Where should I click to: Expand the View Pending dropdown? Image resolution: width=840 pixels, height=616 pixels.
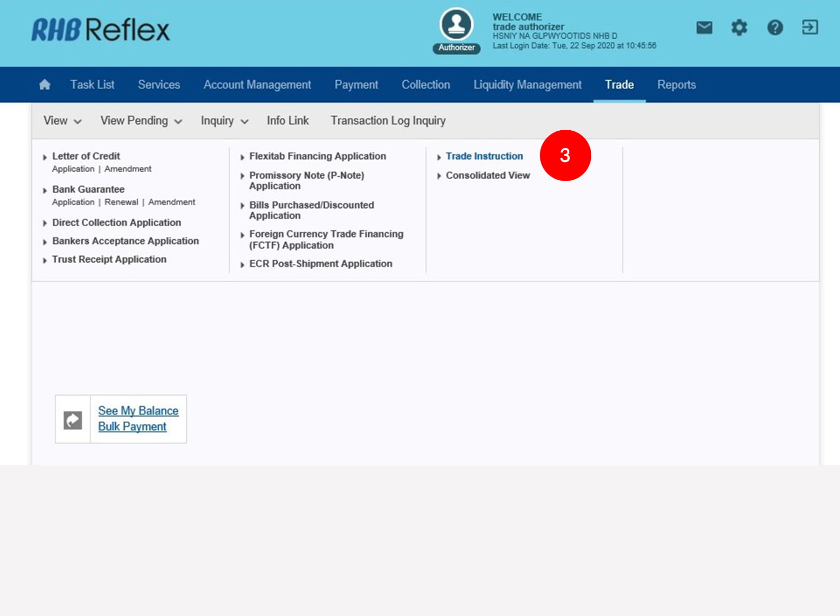pyautogui.click(x=141, y=121)
